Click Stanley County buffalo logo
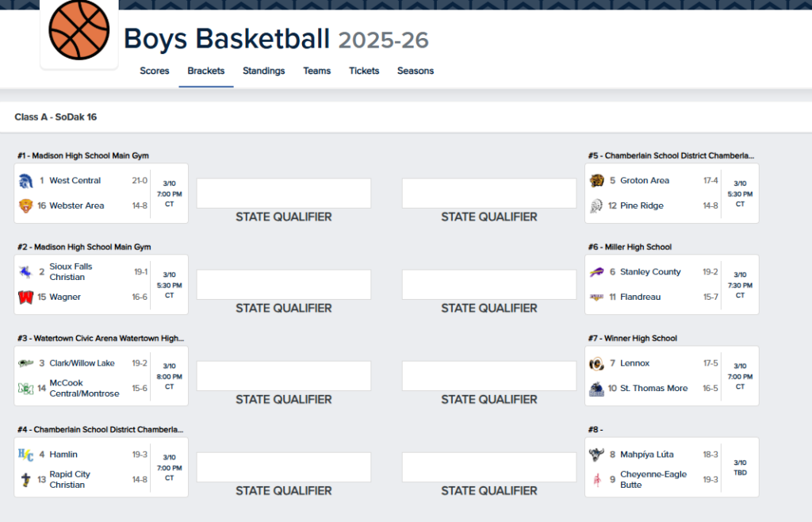Viewport: 812px width, 522px height. pyautogui.click(x=597, y=272)
